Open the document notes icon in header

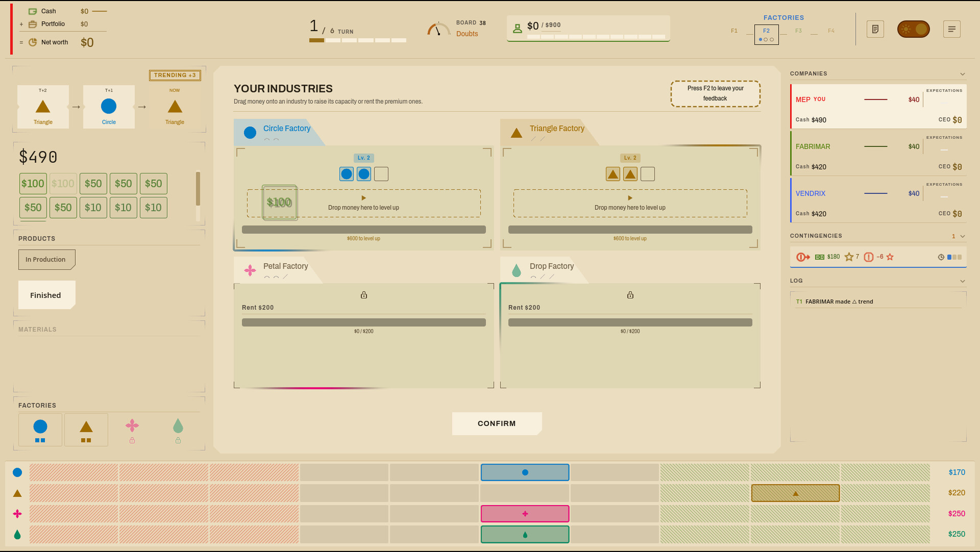875,29
